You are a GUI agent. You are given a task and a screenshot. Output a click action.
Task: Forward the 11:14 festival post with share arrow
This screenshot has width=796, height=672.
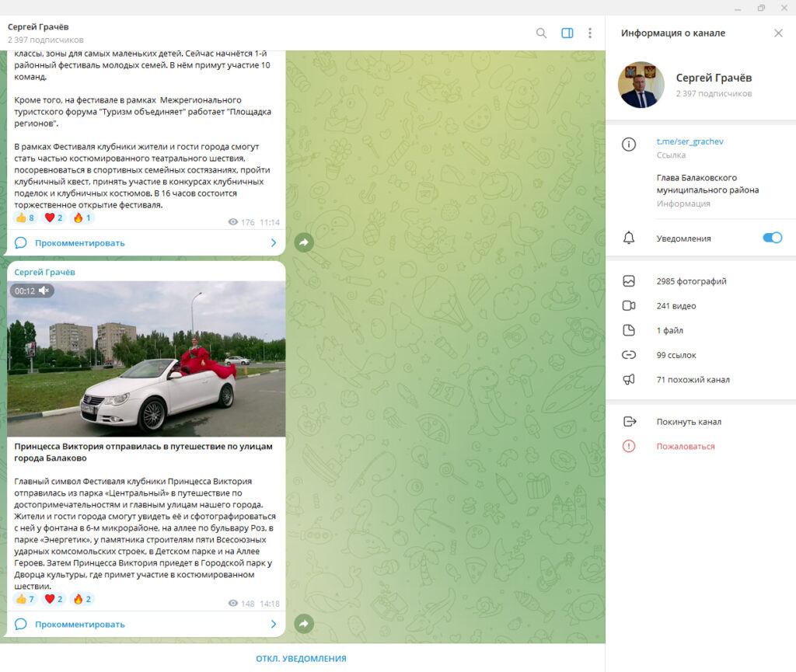point(304,242)
